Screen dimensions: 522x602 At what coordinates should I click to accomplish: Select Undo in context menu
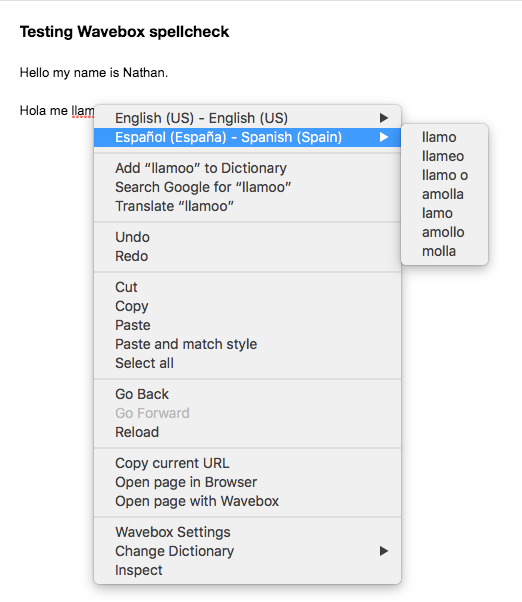(x=247, y=237)
